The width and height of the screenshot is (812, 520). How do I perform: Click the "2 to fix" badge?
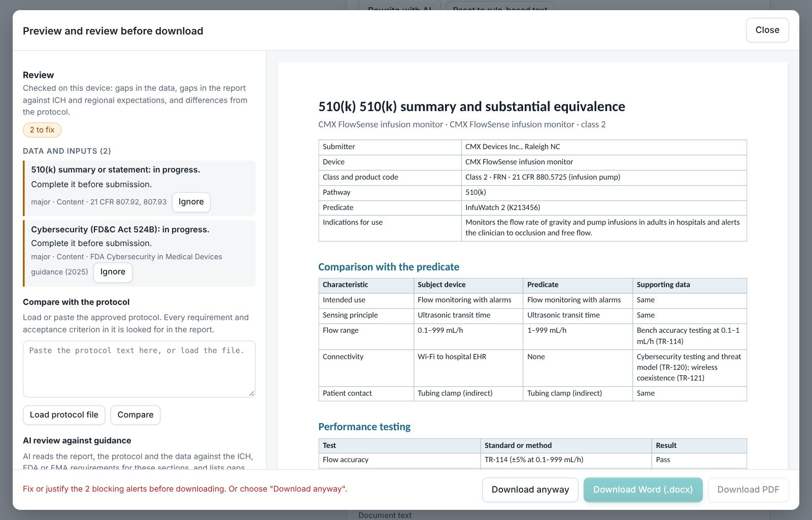click(x=42, y=130)
